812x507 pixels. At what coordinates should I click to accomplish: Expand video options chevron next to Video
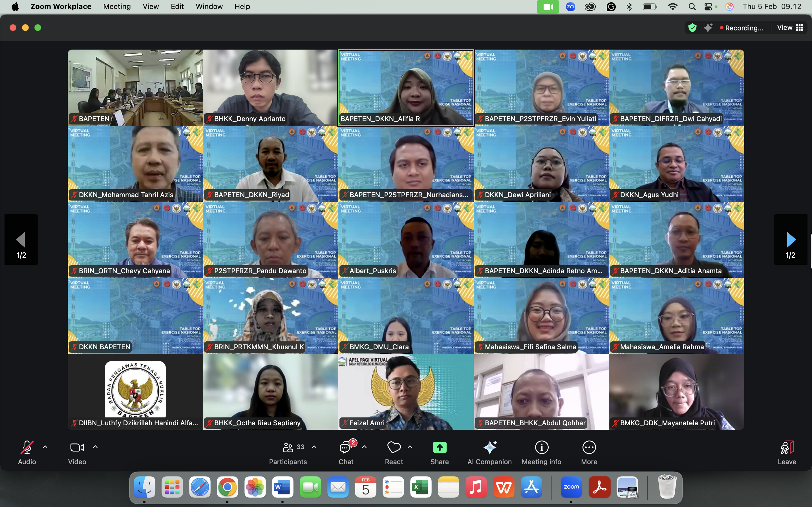95,447
